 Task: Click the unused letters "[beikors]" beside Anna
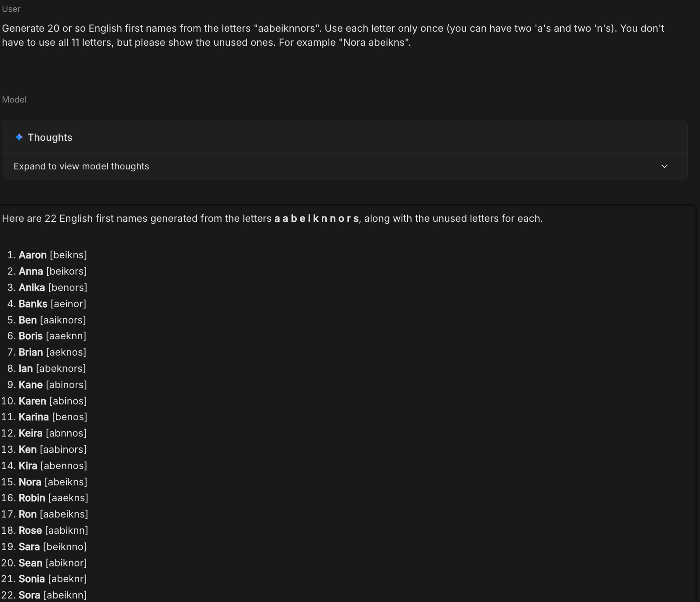(x=66, y=272)
